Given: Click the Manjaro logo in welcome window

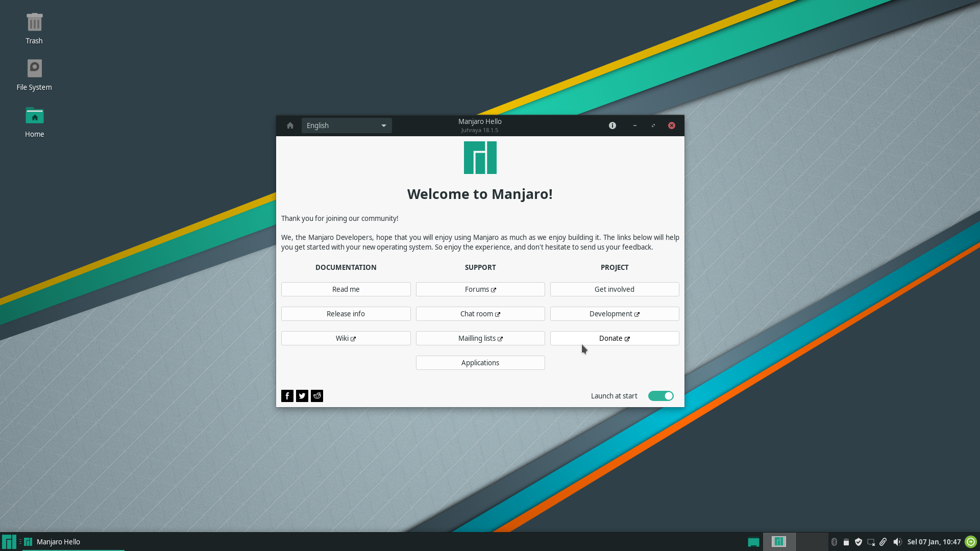Looking at the screenshot, I should [x=480, y=158].
